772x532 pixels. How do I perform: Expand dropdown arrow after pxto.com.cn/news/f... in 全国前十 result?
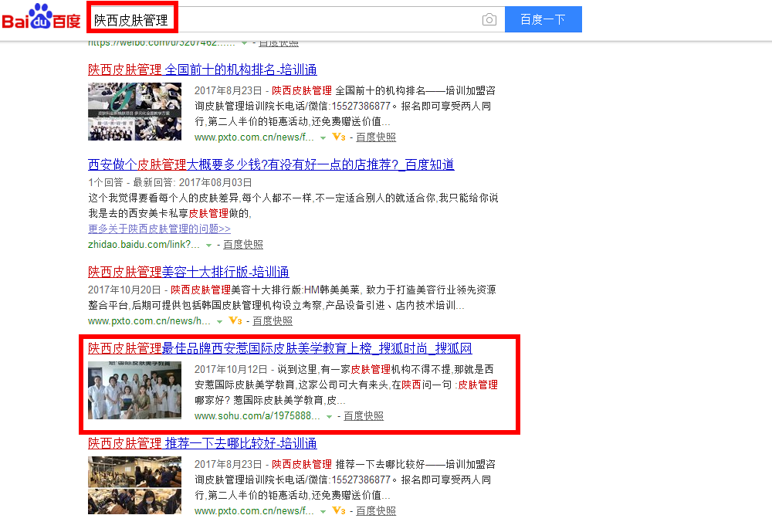[323, 138]
